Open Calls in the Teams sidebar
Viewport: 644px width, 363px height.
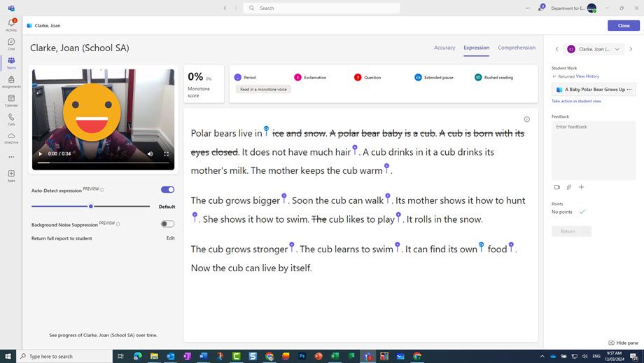pos(11,119)
